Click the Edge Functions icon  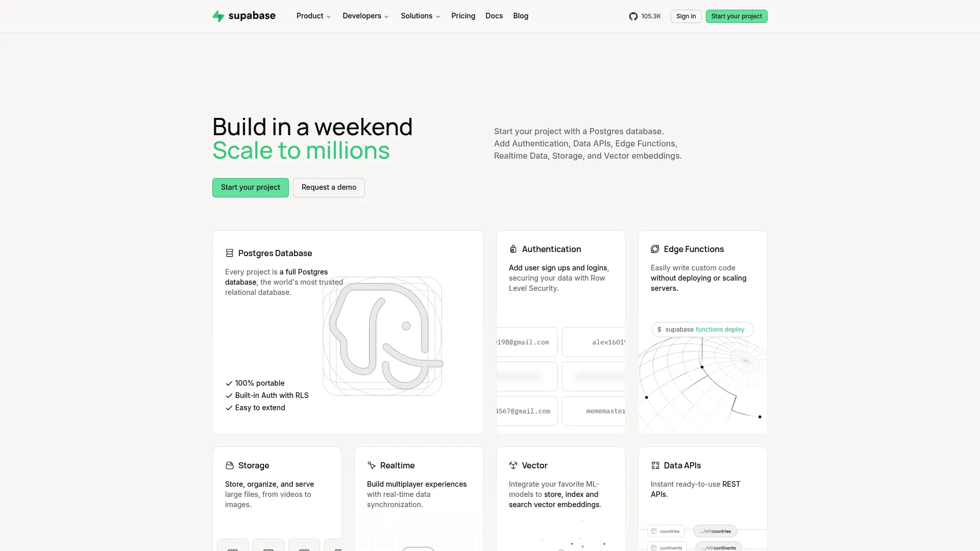(655, 249)
